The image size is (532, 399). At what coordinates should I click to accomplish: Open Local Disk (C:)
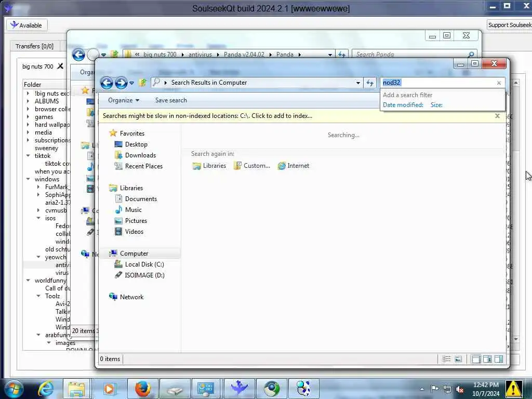click(144, 264)
